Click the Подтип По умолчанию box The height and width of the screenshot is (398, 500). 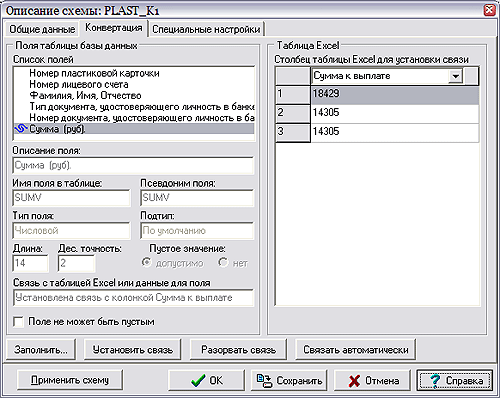click(x=197, y=231)
